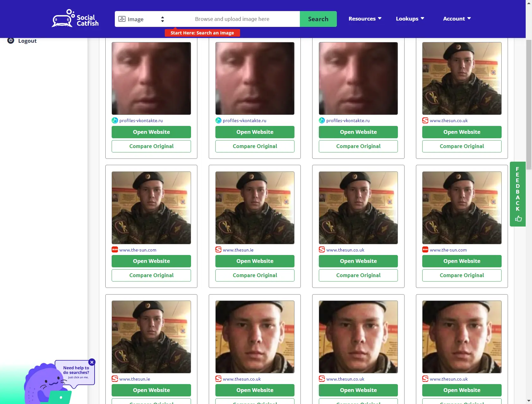Viewport: 532px width, 404px height.
Task: Click the image icon in search type selector
Action: pyautogui.click(x=122, y=19)
